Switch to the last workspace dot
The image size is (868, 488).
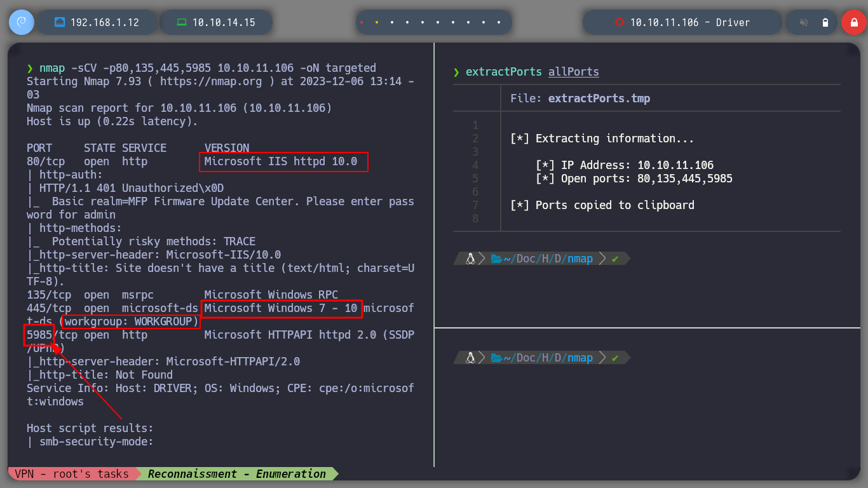point(499,22)
